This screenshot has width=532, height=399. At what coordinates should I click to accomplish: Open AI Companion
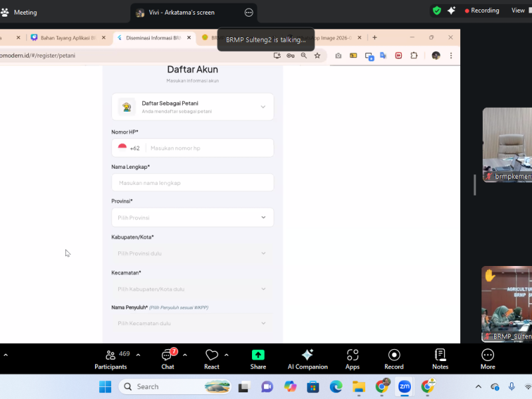307,358
